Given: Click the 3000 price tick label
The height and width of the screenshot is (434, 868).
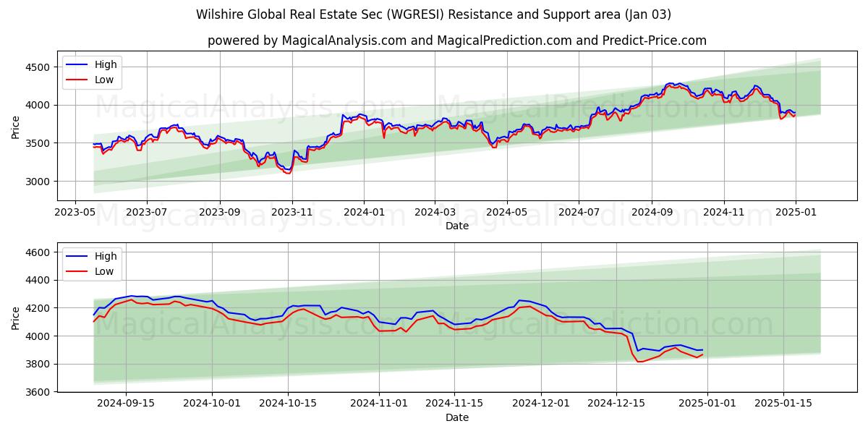Looking at the screenshot, I should tap(38, 182).
